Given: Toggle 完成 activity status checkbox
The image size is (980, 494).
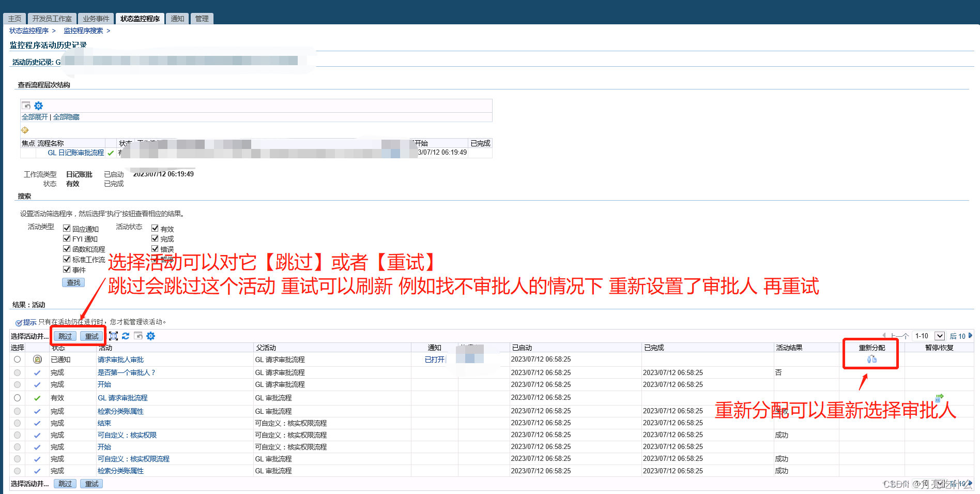Looking at the screenshot, I should 155,238.
